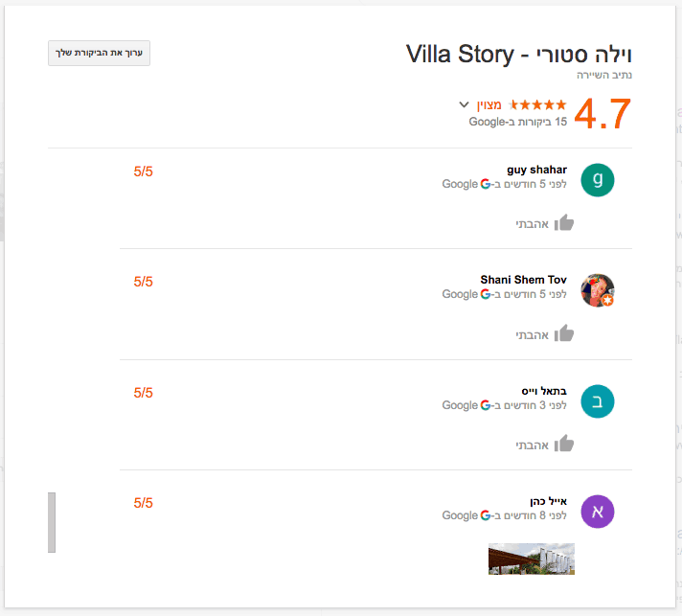Like guy shahar's review with thumbs-up
This screenshot has height=616, width=682.
click(564, 223)
